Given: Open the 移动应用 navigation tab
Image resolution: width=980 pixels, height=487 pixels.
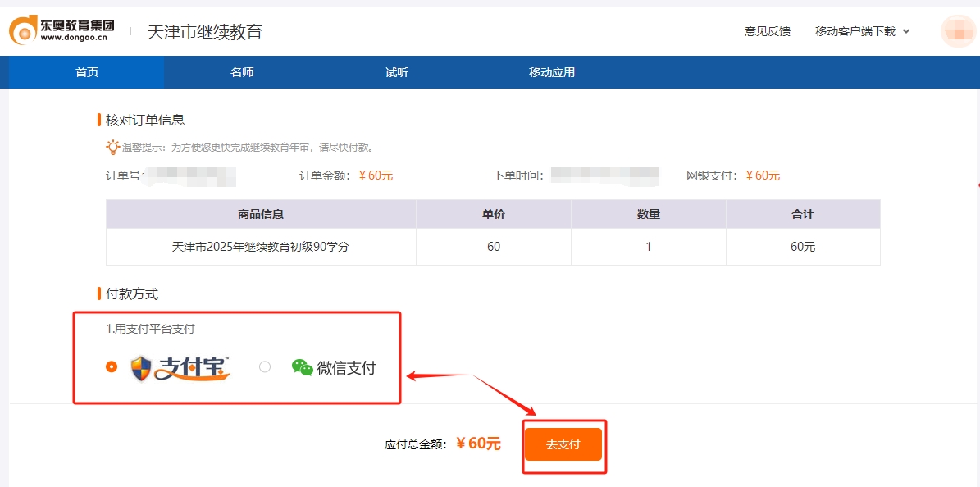Looking at the screenshot, I should (x=550, y=72).
